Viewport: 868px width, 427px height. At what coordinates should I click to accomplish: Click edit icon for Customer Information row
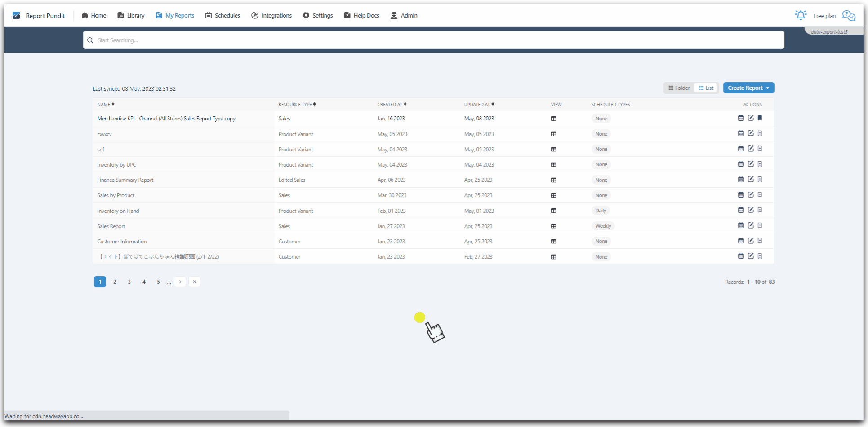point(750,241)
